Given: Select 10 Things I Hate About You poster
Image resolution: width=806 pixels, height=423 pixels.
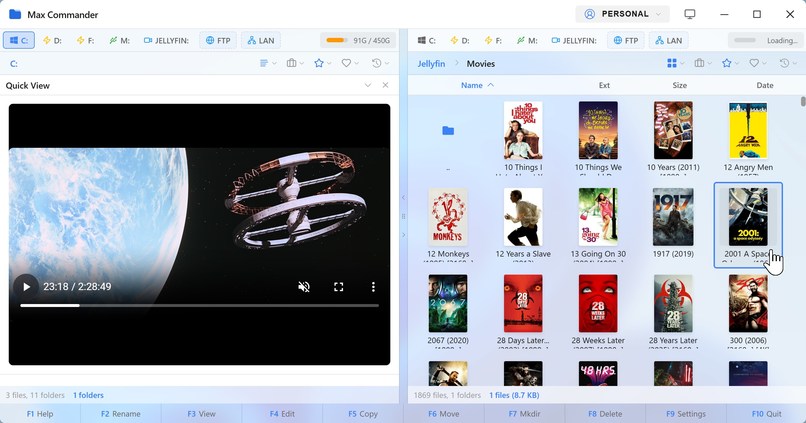Looking at the screenshot, I should coord(523,130).
